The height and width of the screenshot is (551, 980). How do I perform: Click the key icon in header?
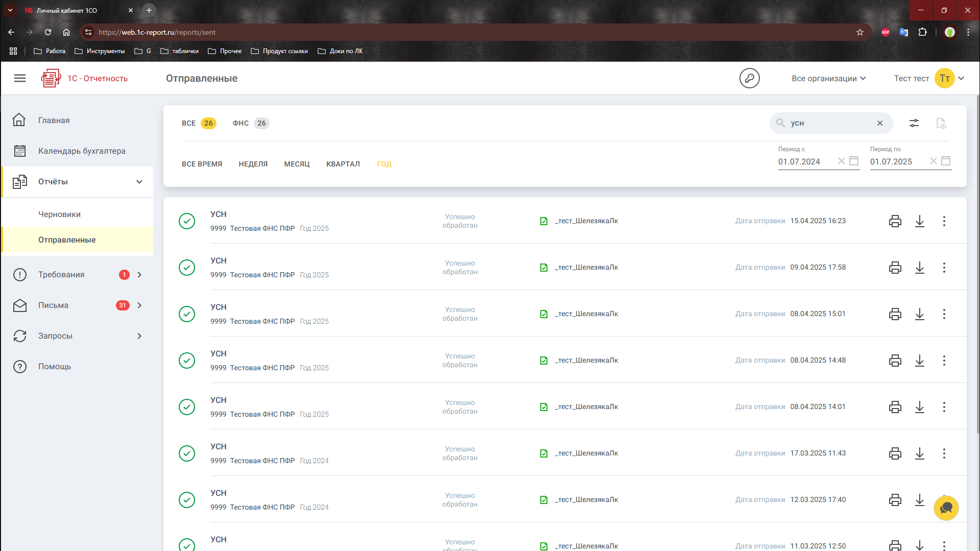pos(749,78)
